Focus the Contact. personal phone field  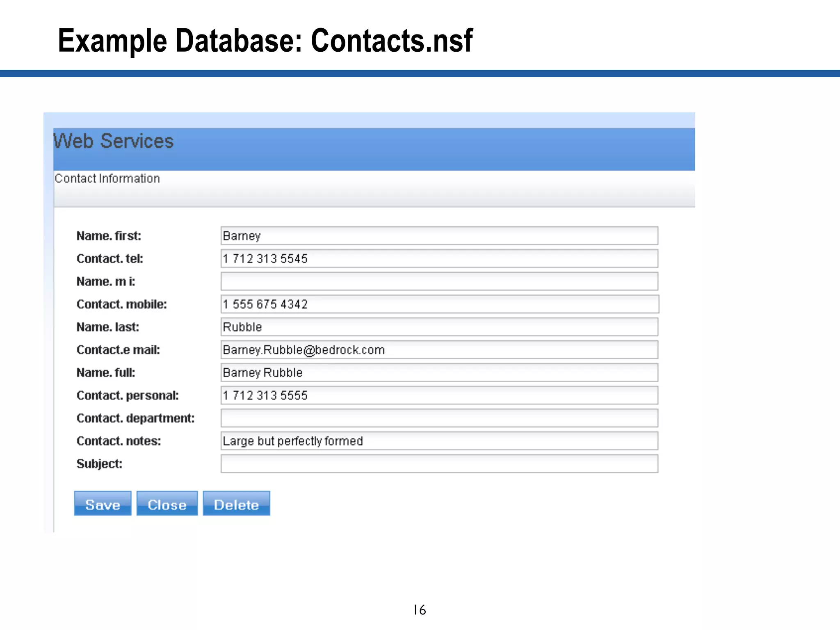coord(439,395)
